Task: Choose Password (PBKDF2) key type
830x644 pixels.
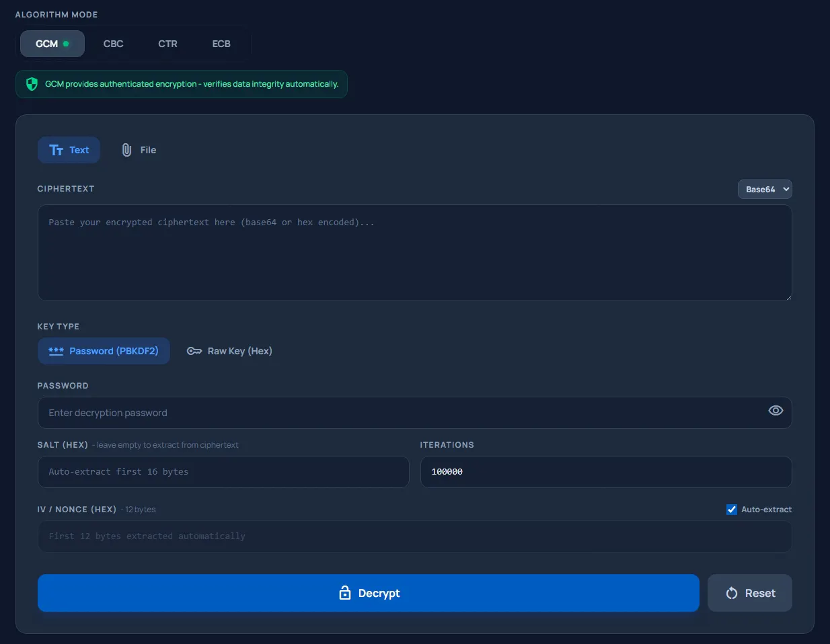Action: point(104,351)
